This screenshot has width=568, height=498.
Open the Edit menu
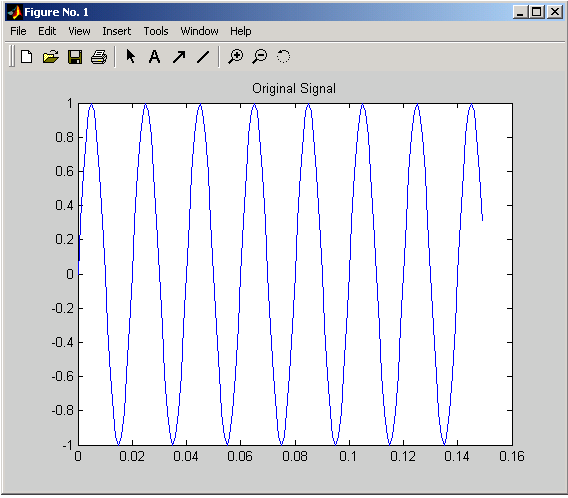[x=47, y=31]
